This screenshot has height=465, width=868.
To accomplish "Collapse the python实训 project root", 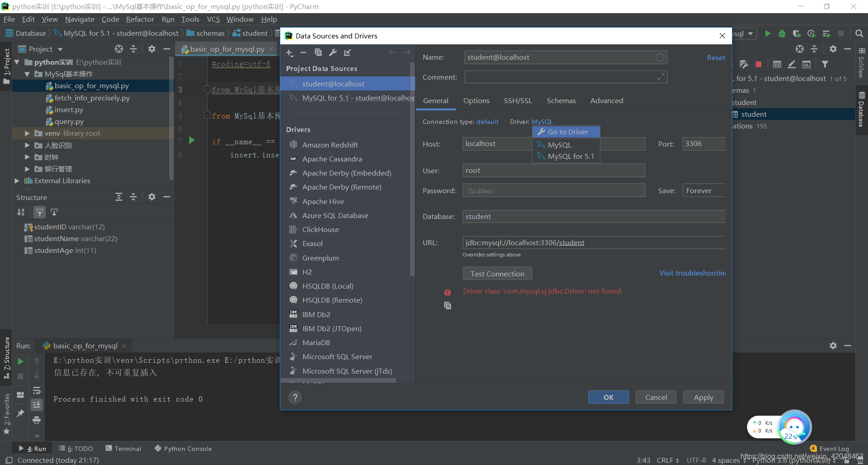I will (17, 62).
